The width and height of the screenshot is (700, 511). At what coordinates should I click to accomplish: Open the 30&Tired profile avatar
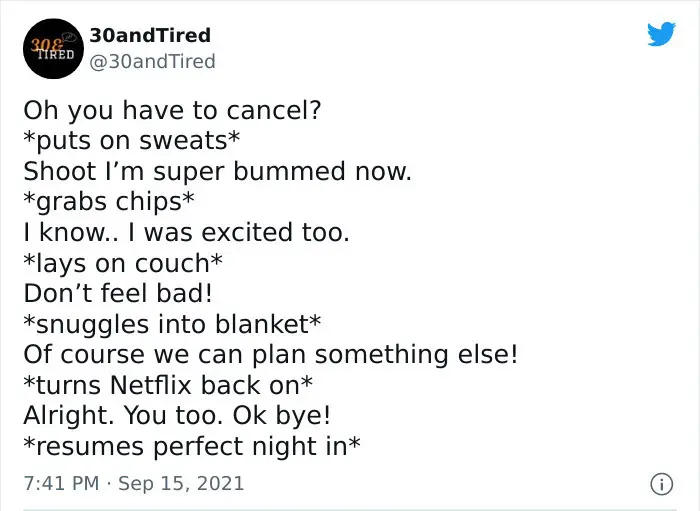tap(53, 49)
